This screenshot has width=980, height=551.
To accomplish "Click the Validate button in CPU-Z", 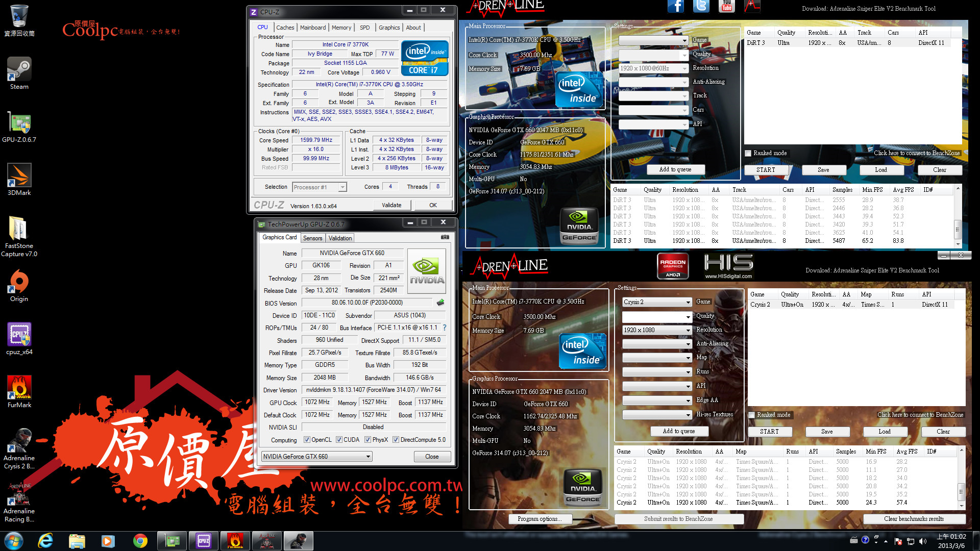I will tap(391, 205).
